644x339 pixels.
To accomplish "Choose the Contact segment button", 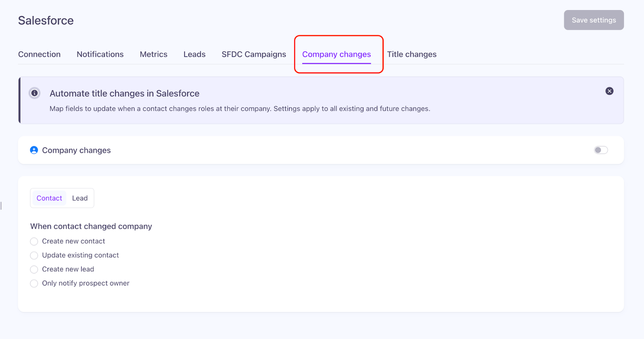I will pos(49,198).
